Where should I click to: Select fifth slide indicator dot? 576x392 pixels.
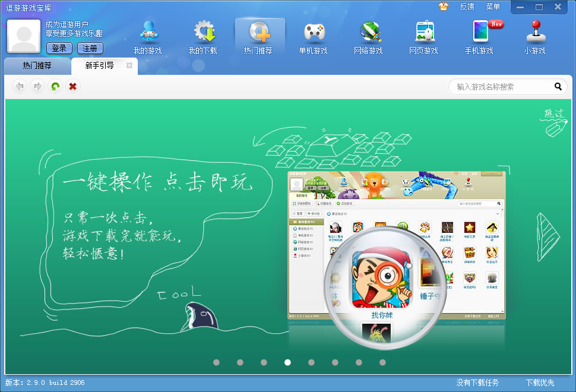pyautogui.click(x=312, y=362)
